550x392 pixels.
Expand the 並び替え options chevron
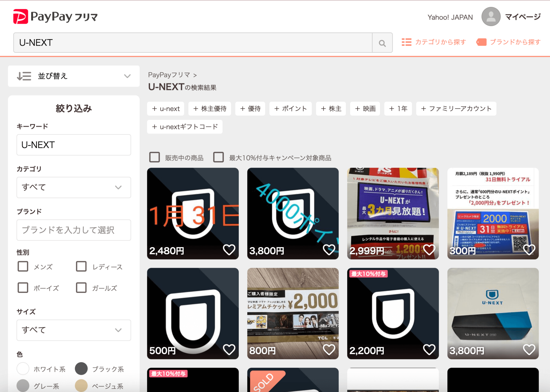tap(127, 76)
